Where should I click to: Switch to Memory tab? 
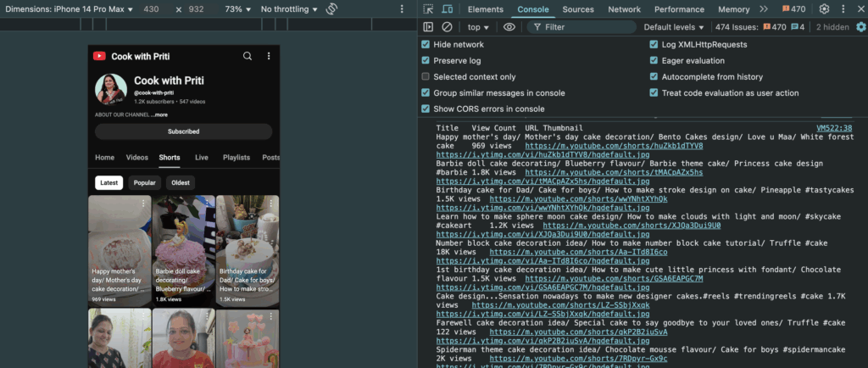click(733, 8)
